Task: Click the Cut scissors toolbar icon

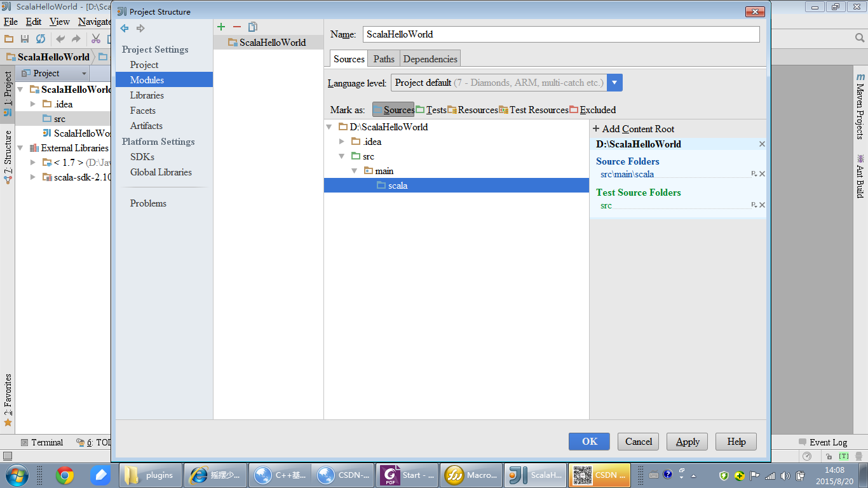Action: click(x=96, y=39)
